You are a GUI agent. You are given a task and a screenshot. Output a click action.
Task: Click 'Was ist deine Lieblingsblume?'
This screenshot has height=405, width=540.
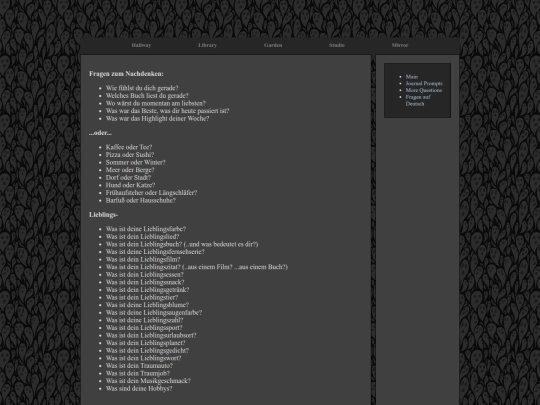click(147, 305)
